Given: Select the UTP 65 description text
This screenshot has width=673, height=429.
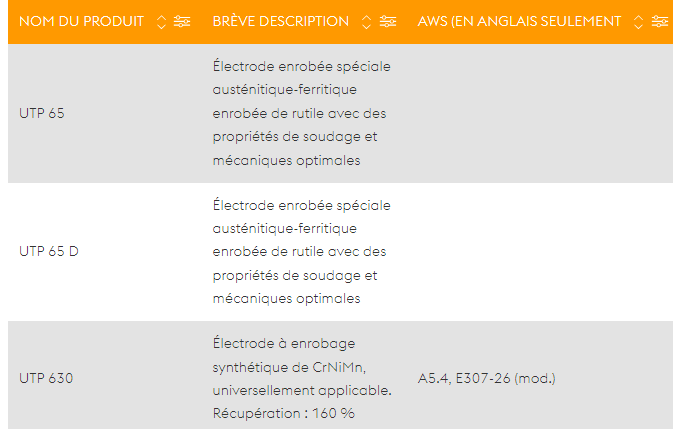Looking at the screenshot, I should (x=301, y=113).
